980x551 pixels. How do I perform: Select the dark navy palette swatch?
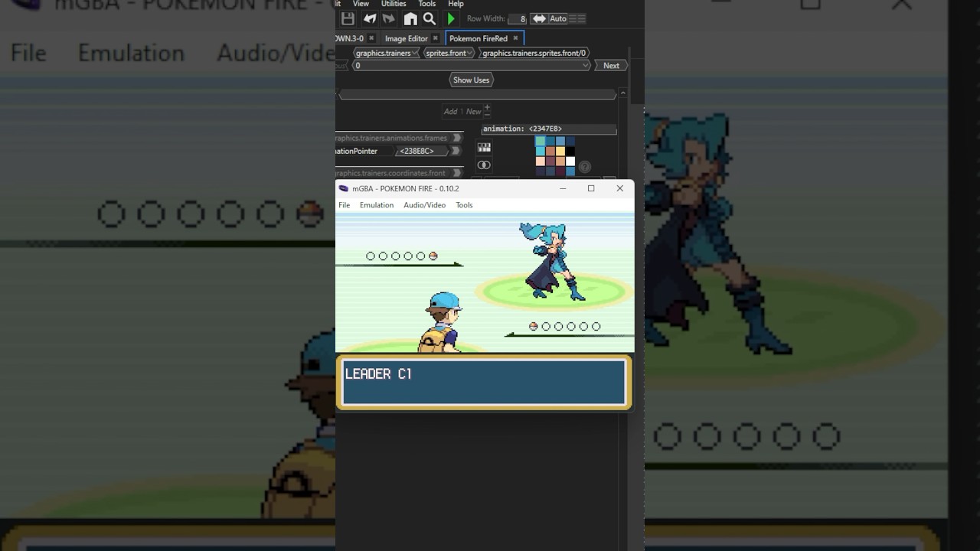click(570, 141)
